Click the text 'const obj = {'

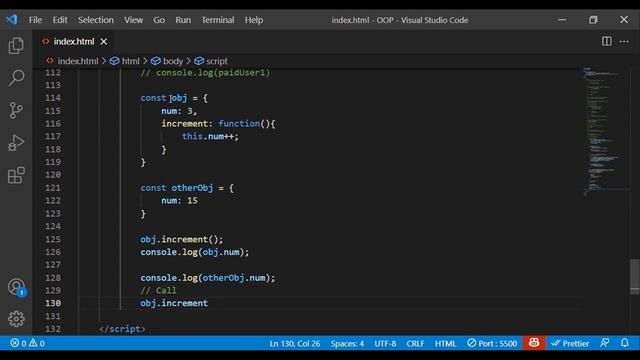point(174,98)
